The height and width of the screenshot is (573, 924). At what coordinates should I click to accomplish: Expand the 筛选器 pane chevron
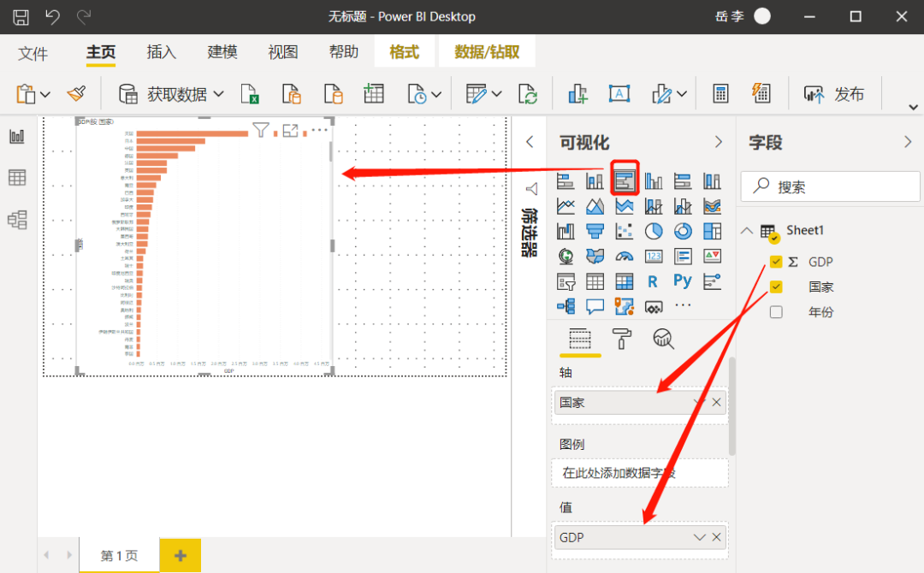[x=530, y=142]
